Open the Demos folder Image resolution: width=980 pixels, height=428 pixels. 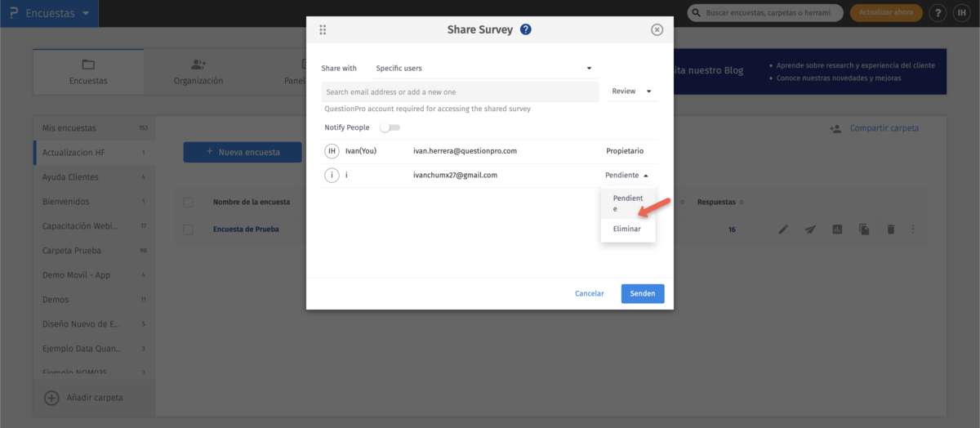pos(94,300)
